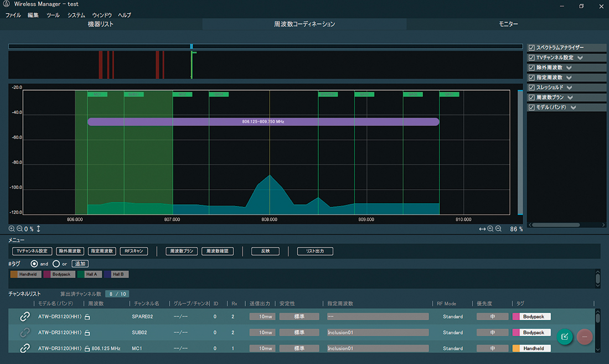The width and height of the screenshot is (609, 364).
Task: Click the 追加 tag add button
Action: point(80,264)
